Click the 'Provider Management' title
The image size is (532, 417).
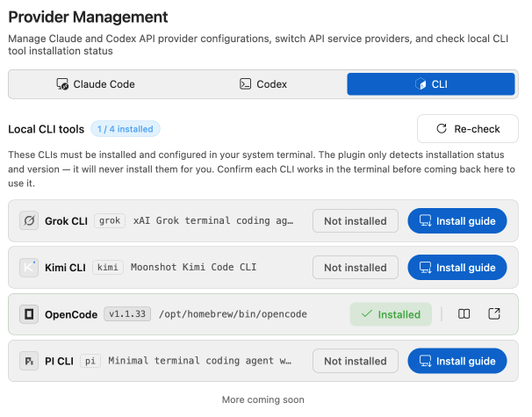coord(88,17)
